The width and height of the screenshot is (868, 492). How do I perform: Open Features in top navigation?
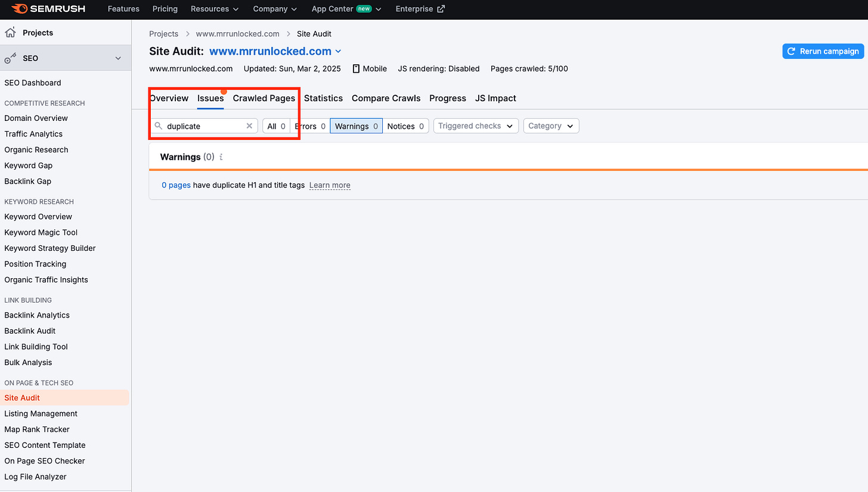point(123,9)
